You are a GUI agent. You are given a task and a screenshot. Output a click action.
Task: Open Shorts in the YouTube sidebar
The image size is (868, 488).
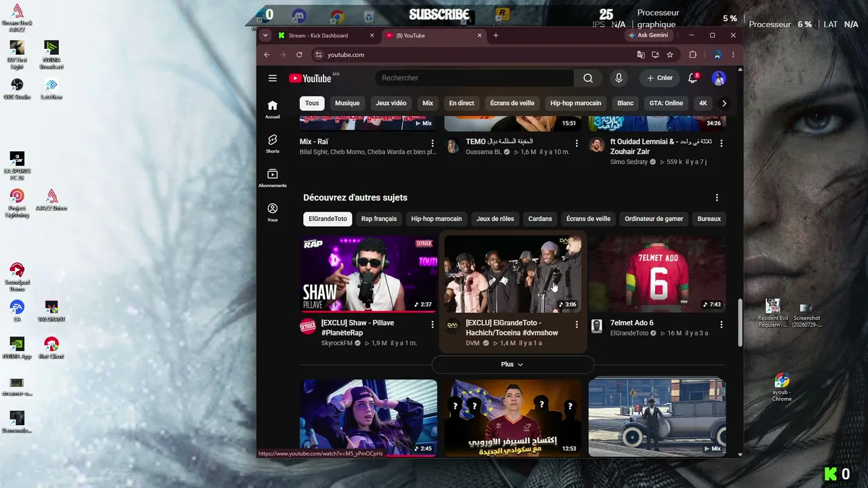(x=273, y=144)
